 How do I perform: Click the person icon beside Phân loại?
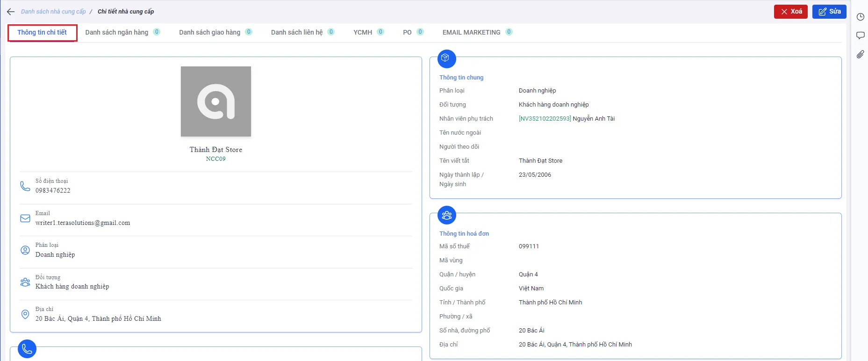click(x=25, y=250)
